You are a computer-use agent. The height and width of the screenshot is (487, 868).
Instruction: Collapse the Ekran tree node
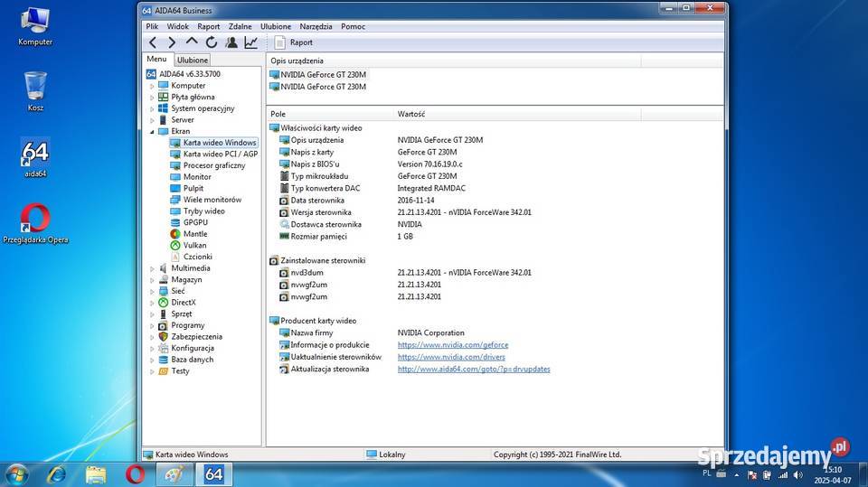[152, 132]
